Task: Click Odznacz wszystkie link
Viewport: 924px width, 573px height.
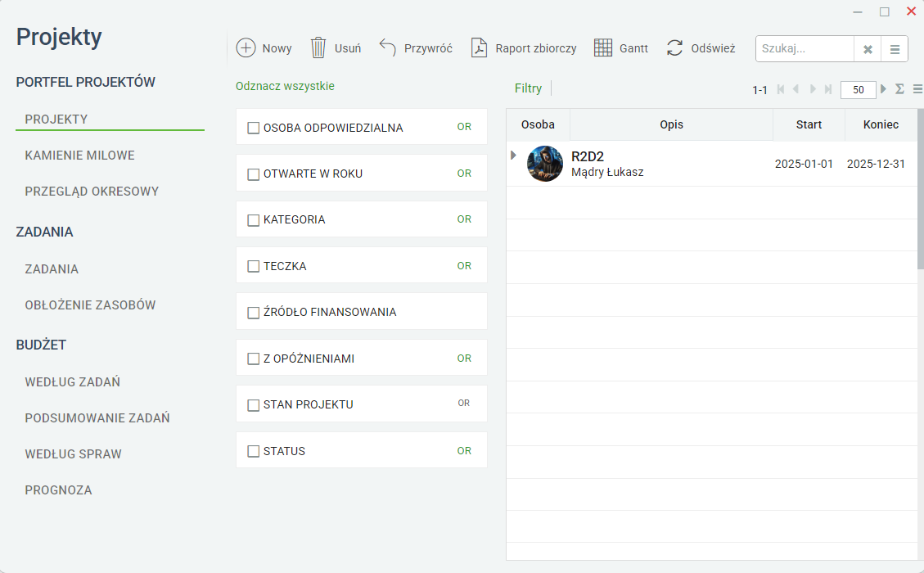Action: 285,86
